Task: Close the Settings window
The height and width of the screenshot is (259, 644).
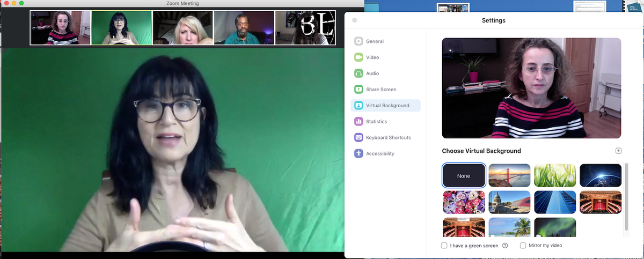Action: 354,20
